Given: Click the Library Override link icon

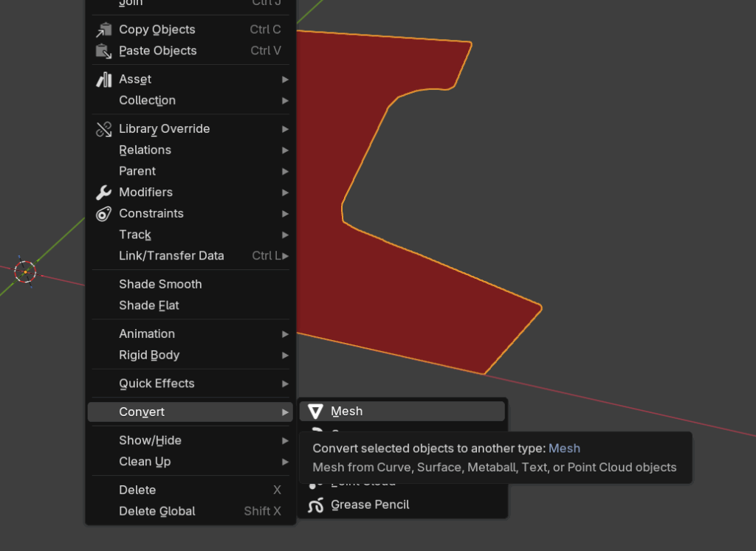Looking at the screenshot, I should tap(103, 129).
